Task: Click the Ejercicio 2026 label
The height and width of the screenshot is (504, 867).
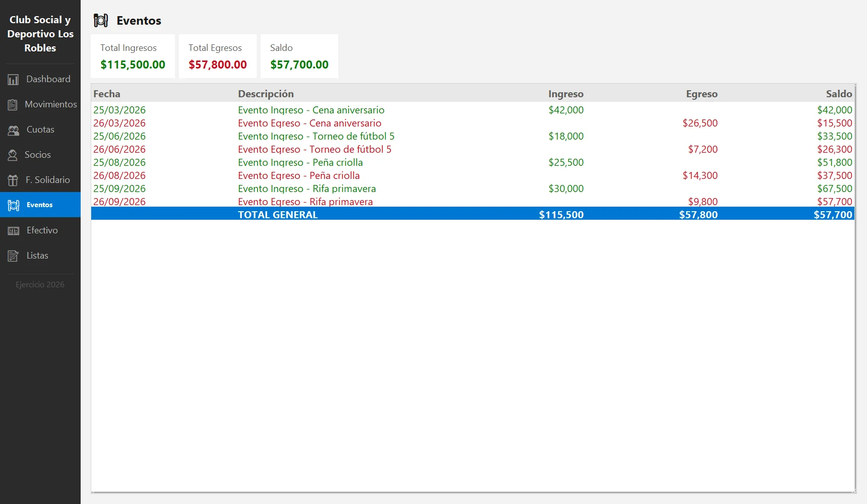Action: [x=40, y=285]
